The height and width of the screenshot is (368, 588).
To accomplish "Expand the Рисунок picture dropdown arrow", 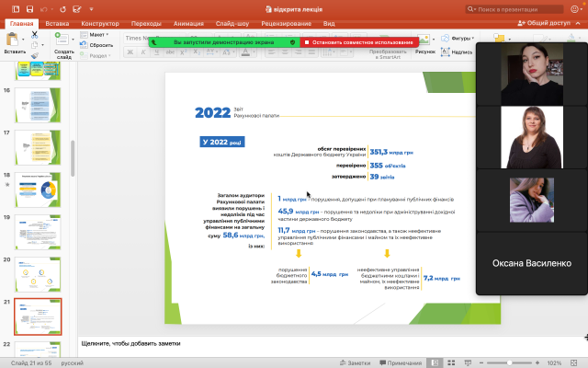I will [x=434, y=39].
